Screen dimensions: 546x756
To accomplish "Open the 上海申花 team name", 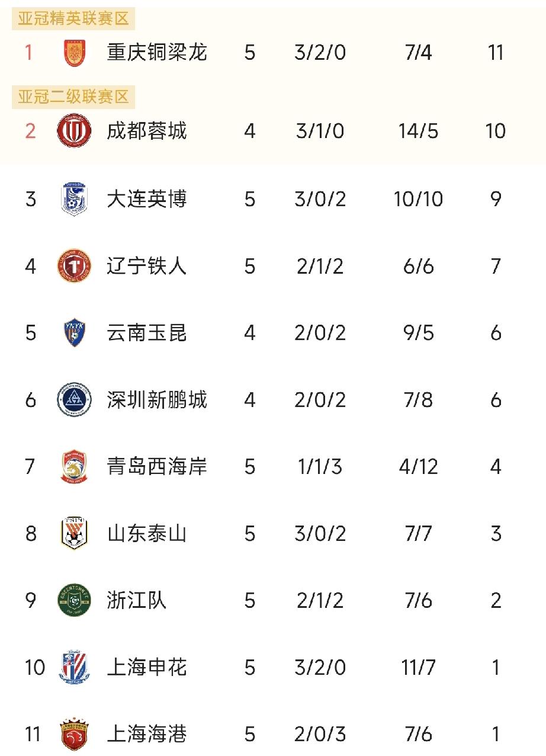I will (x=147, y=668).
